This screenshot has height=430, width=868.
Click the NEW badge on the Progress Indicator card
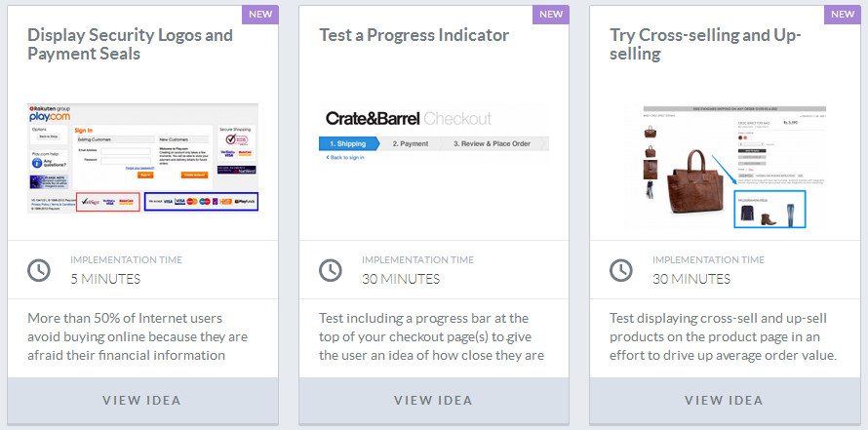click(x=552, y=15)
